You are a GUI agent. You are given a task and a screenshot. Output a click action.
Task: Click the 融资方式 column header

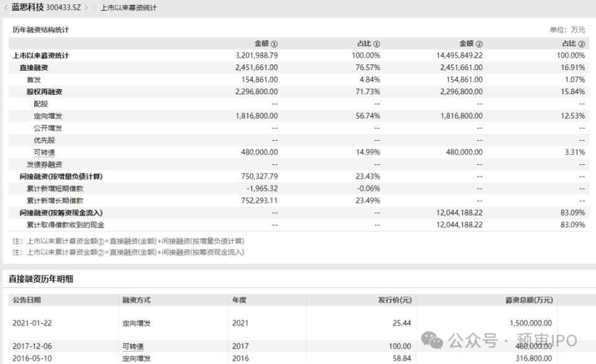click(137, 300)
